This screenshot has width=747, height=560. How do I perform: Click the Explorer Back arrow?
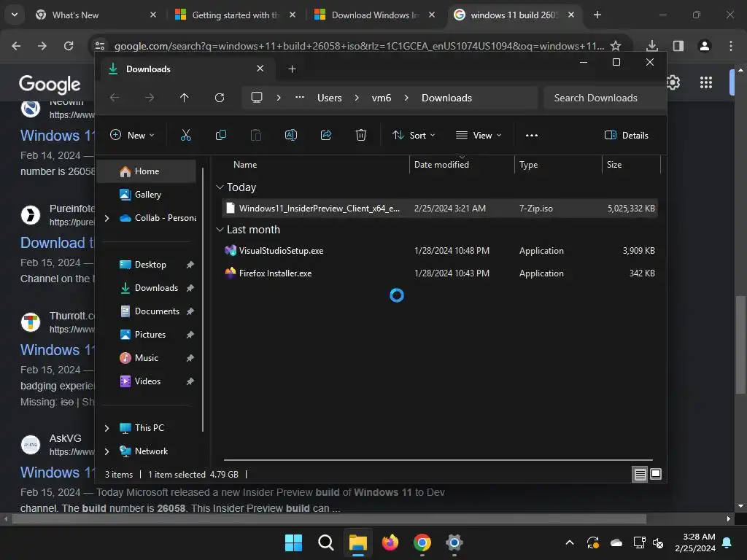(115, 98)
